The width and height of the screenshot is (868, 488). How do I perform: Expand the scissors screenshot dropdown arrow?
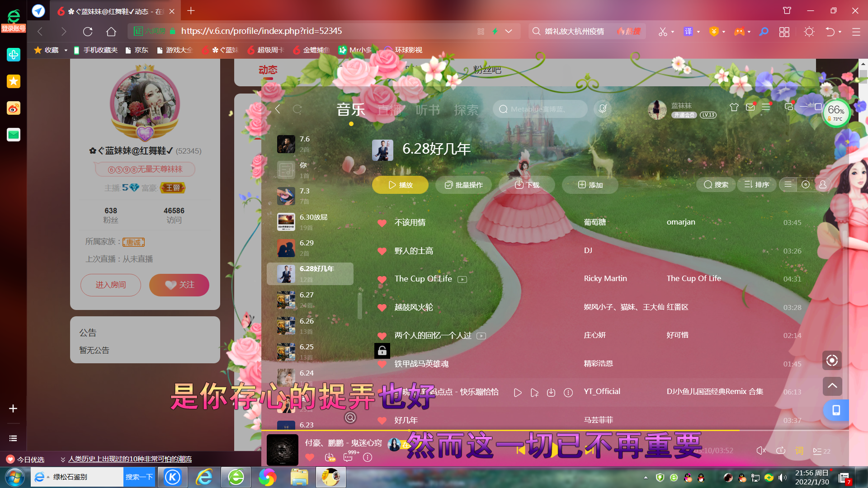pos(673,32)
